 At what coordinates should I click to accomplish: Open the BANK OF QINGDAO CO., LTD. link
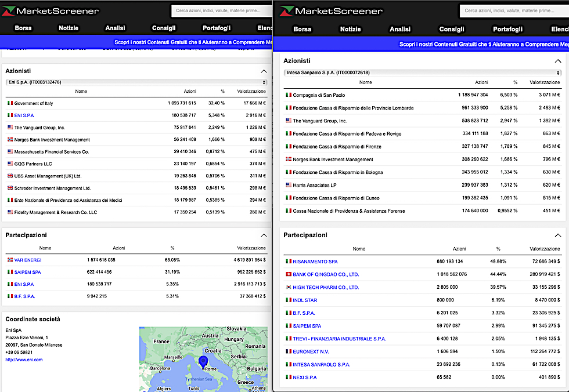pyautogui.click(x=326, y=275)
